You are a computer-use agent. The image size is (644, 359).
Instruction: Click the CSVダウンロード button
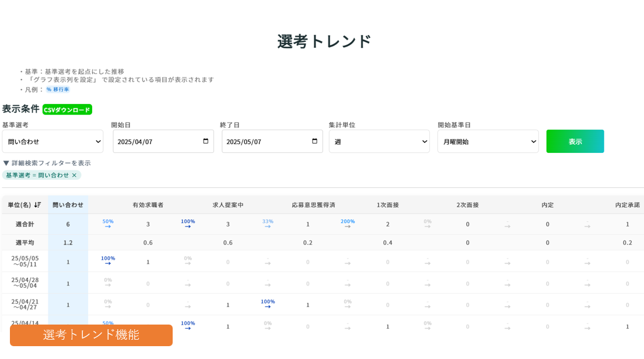tap(67, 110)
